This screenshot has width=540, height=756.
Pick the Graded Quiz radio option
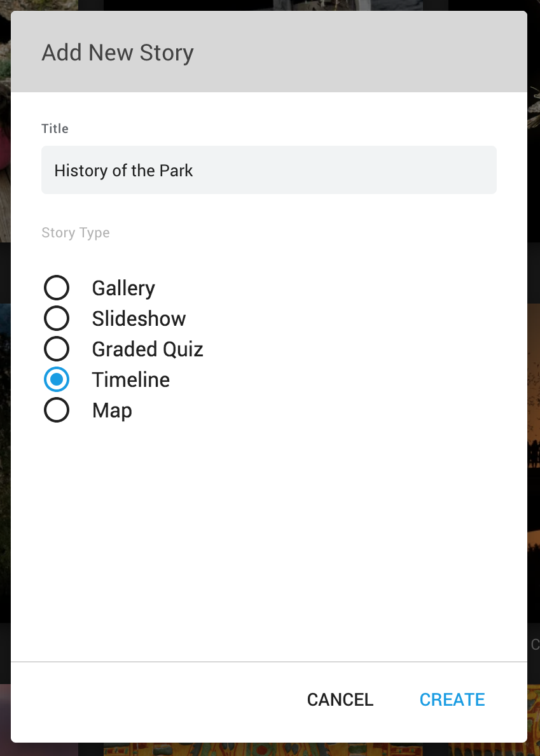pyautogui.click(x=57, y=349)
